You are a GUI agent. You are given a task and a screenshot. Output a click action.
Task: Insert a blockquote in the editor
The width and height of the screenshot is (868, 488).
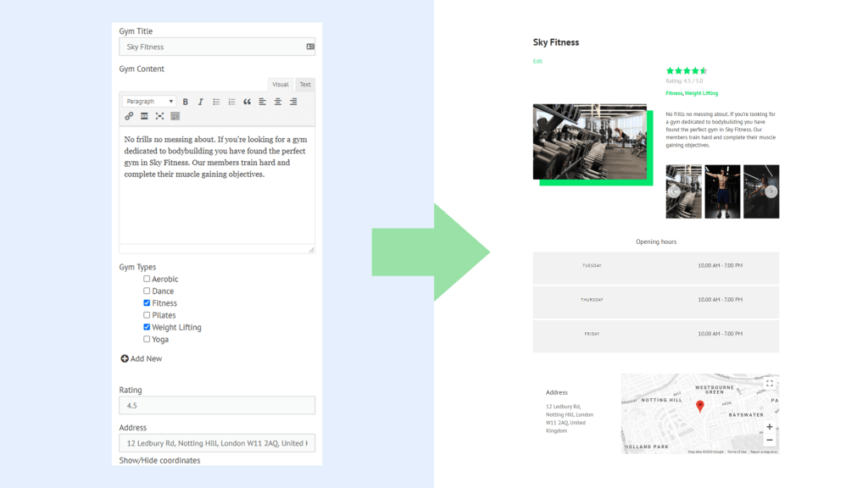coord(247,101)
